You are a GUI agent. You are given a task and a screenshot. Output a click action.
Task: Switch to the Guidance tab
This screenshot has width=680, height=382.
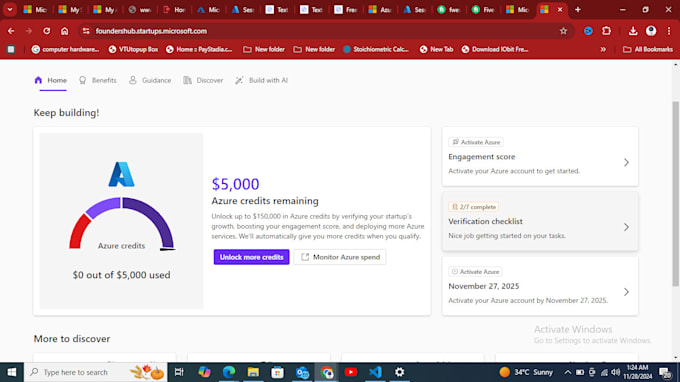click(x=150, y=80)
